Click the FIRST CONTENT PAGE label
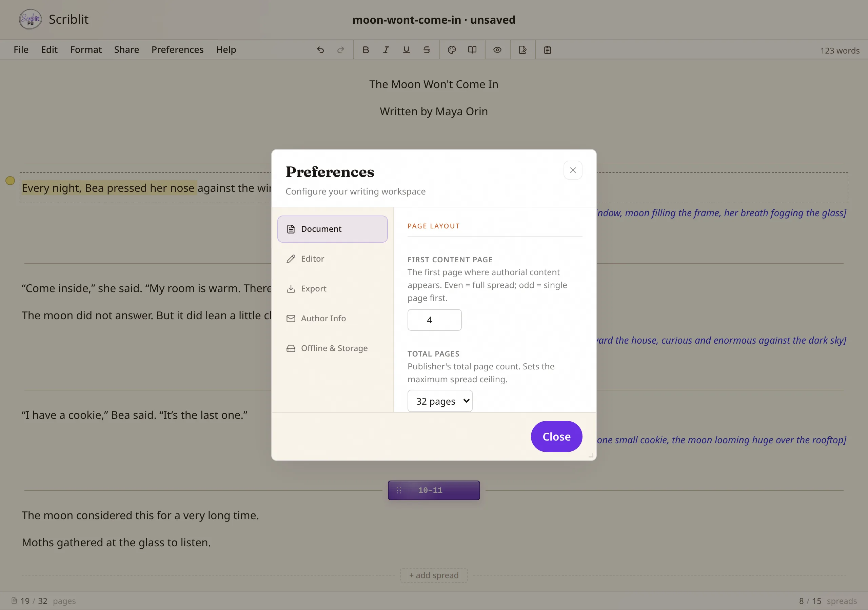The width and height of the screenshot is (868, 610). pos(450,260)
